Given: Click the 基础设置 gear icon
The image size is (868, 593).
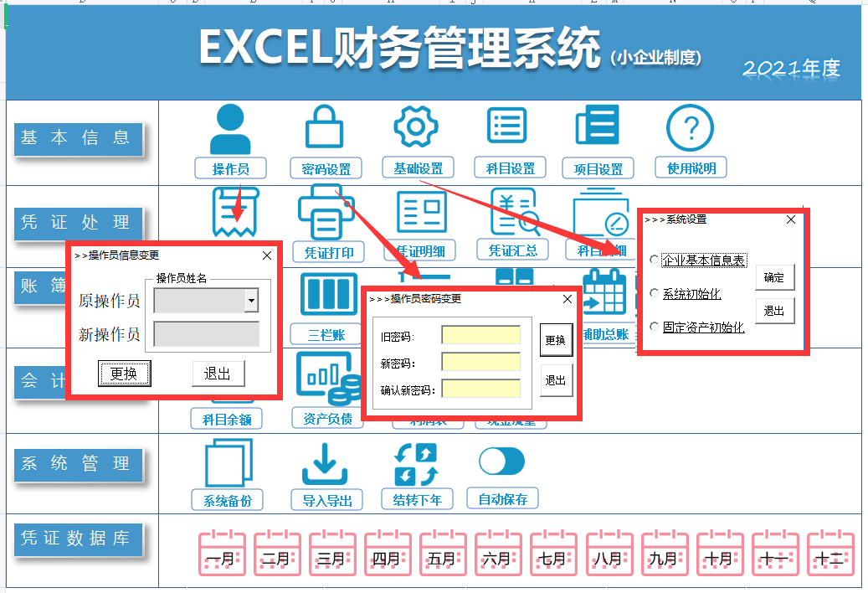Looking at the screenshot, I should tap(416, 126).
